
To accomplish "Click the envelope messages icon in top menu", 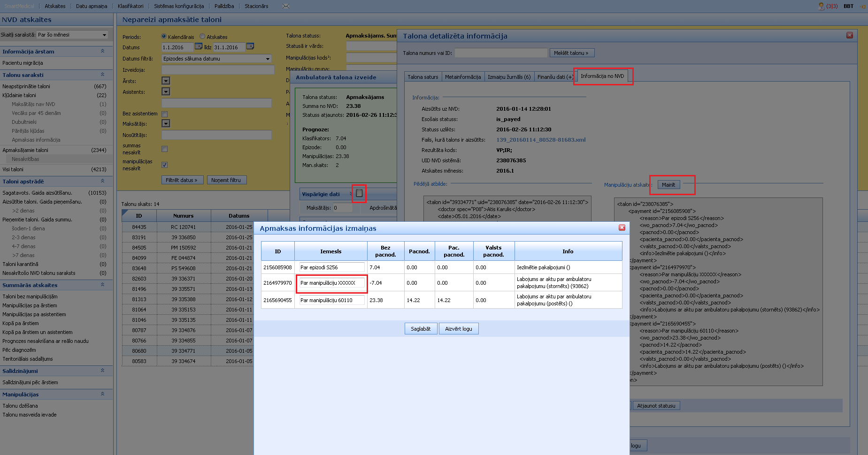I will click(286, 6).
